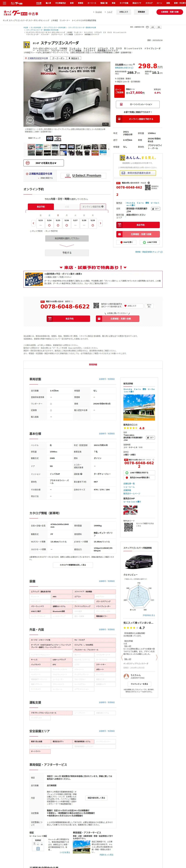Open カタログで車種情報を詳しく見る
The height and width of the screenshot is (868, 186).
pyautogui.click(x=73, y=565)
